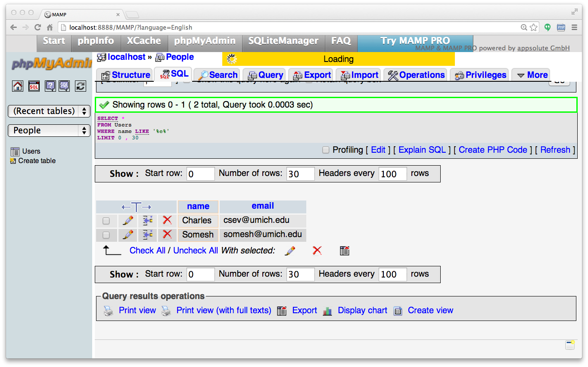Screen dimensions: 588x367
Task: Click Create table in the sidebar
Action: (x=37, y=161)
